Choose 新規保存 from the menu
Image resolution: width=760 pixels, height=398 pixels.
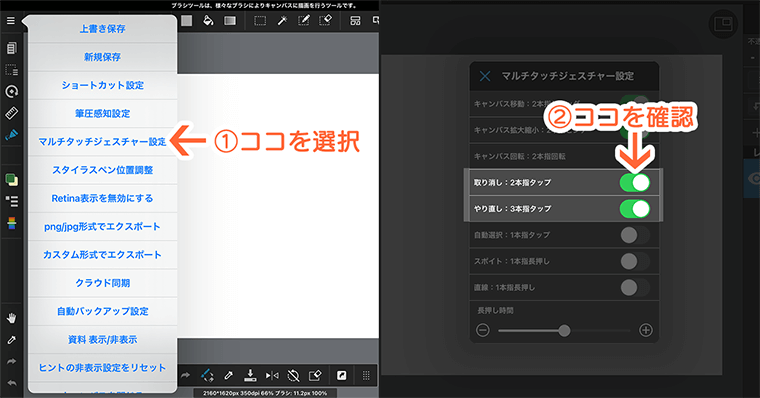pos(102,57)
